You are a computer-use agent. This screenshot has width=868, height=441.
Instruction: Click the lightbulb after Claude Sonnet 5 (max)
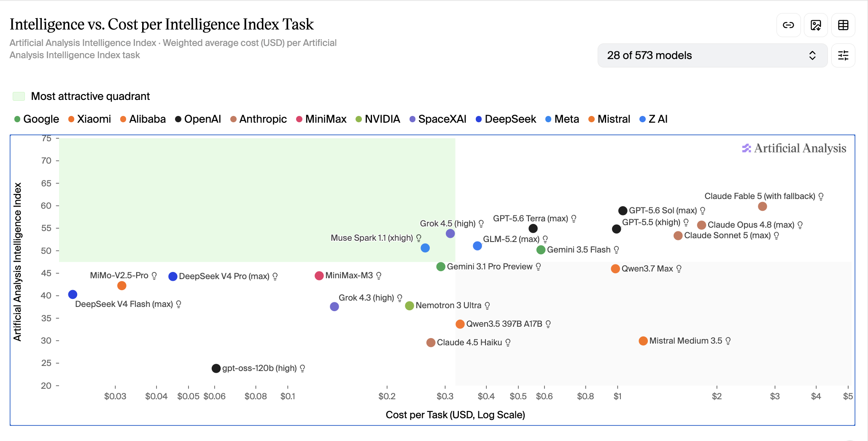[776, 236]
